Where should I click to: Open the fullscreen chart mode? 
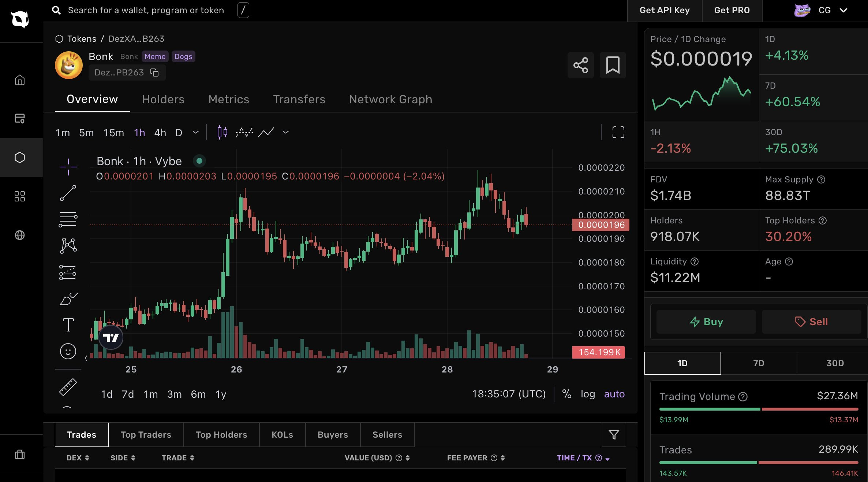coord(618,132)
